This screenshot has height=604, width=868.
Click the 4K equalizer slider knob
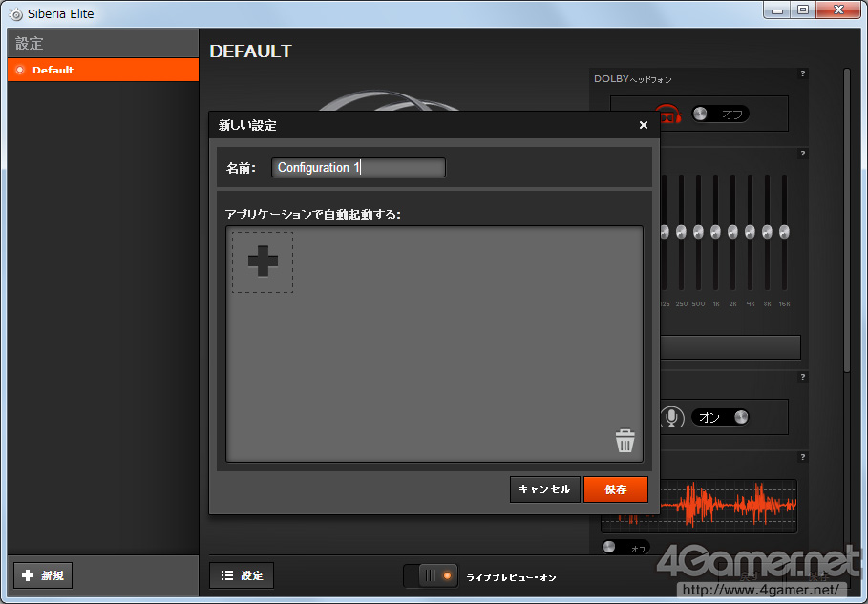click(x=751, y=232)
